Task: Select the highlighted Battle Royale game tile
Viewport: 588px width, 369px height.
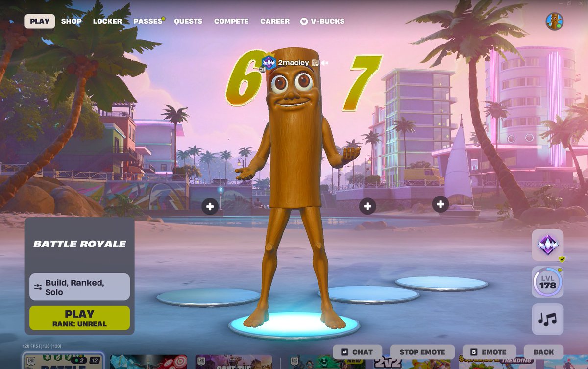Action: click(63, 361)
